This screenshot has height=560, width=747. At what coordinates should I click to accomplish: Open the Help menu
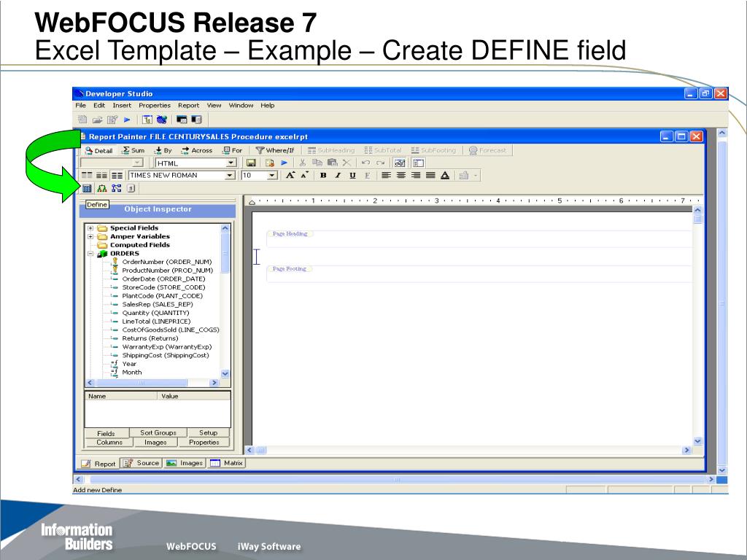[x=267, y=105]
